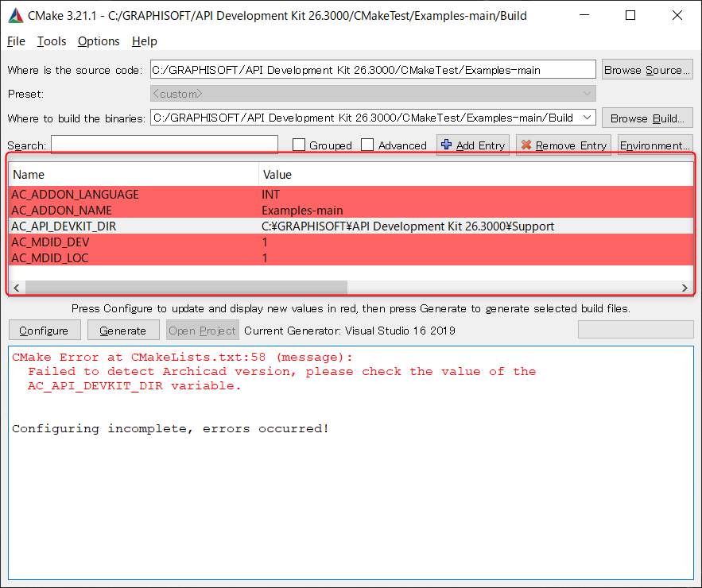Click 'Current Generator: Visual Studio 16 2019' label
This screenshot has height=588, width=702.
tap(350, 331)
